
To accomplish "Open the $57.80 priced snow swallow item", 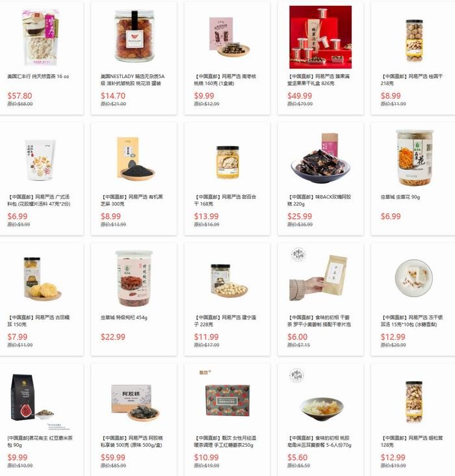I will [19, 96].
